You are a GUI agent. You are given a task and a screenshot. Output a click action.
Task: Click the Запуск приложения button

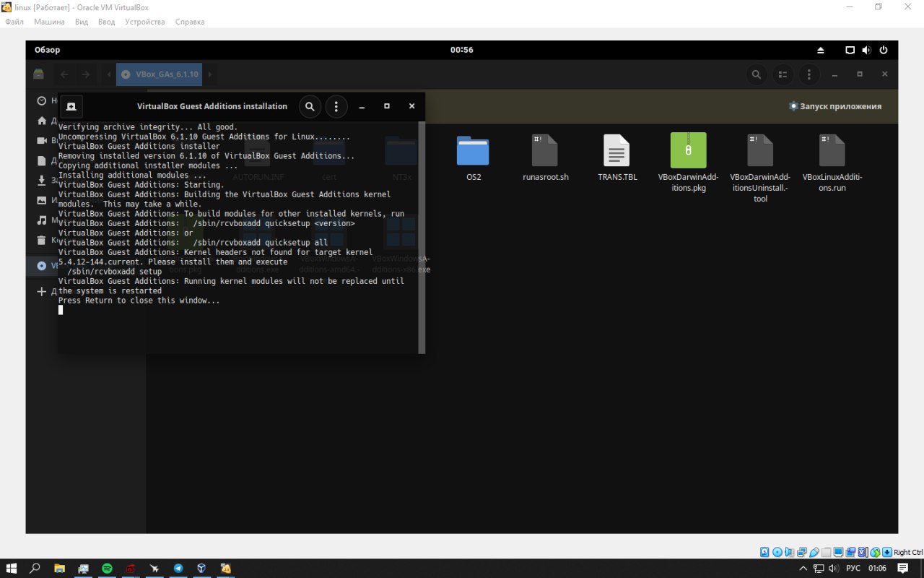click(835, 106)
